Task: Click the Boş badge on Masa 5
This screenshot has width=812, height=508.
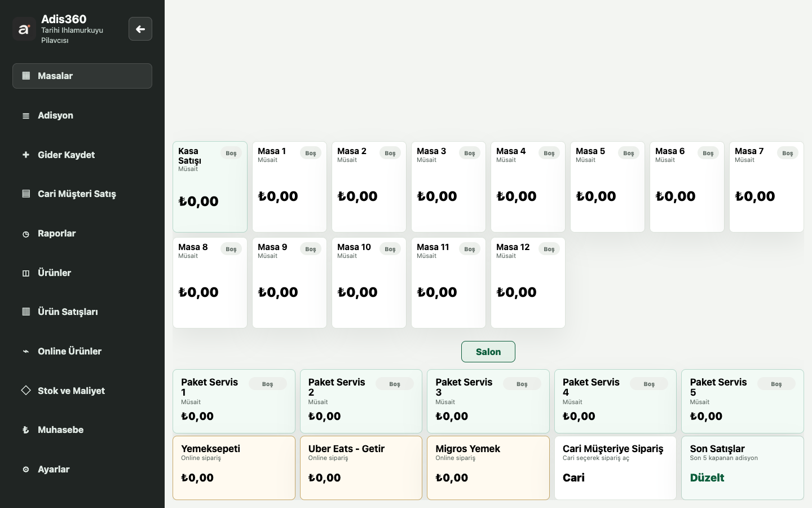Action: click(629, 153)
